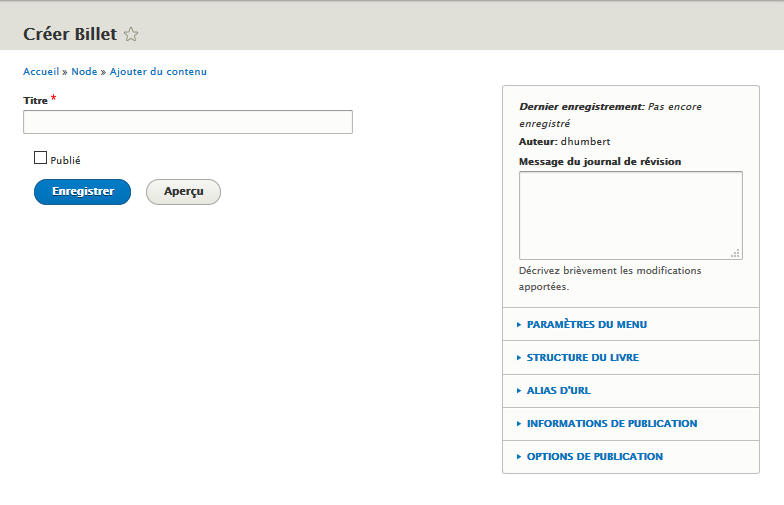
Task: Focus the Titre text field
Action: tap(188, 122)
